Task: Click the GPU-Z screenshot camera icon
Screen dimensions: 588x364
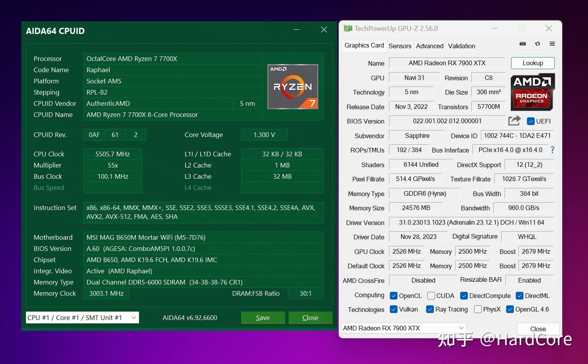Action: (523, 44)
